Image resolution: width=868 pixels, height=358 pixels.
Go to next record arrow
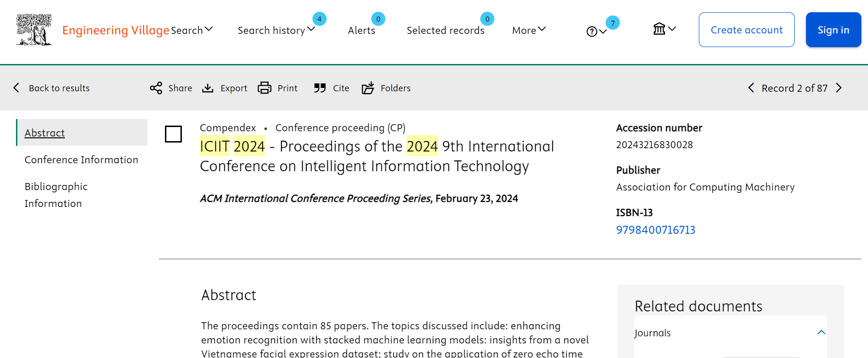pyautogui.click(x=839, y=88)
